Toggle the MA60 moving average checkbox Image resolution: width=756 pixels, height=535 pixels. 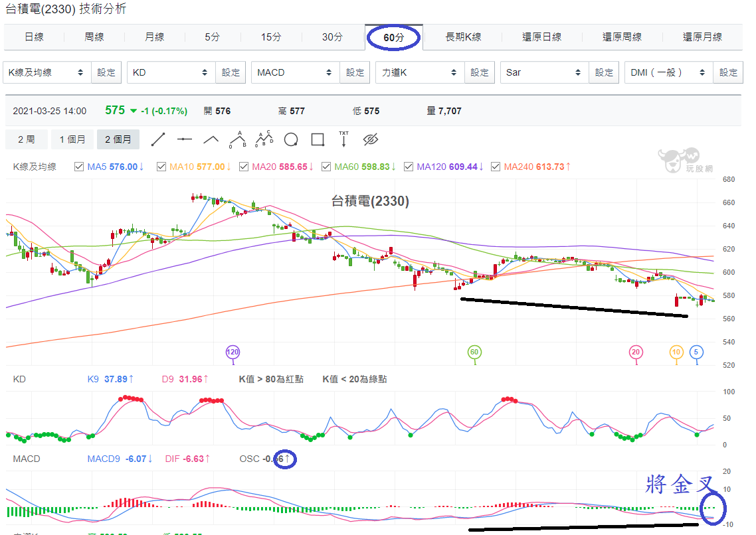pyautogui.click(x=326, y=167)
